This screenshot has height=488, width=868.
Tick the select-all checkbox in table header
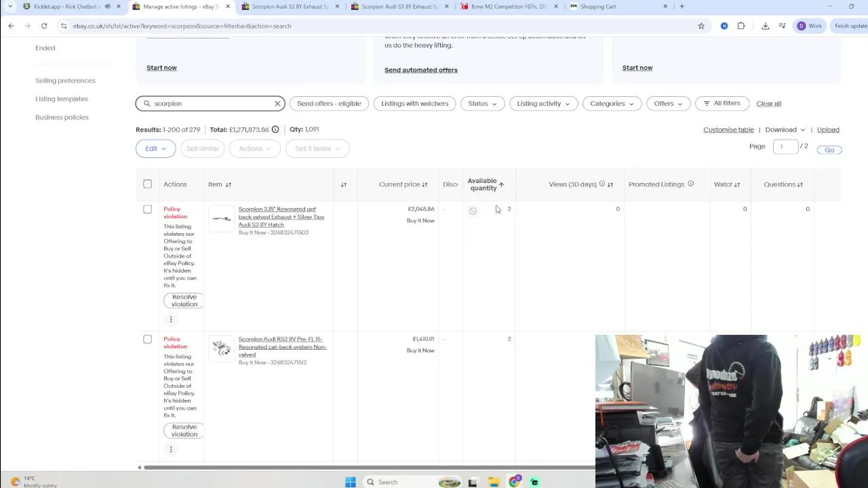pos(147,184)
